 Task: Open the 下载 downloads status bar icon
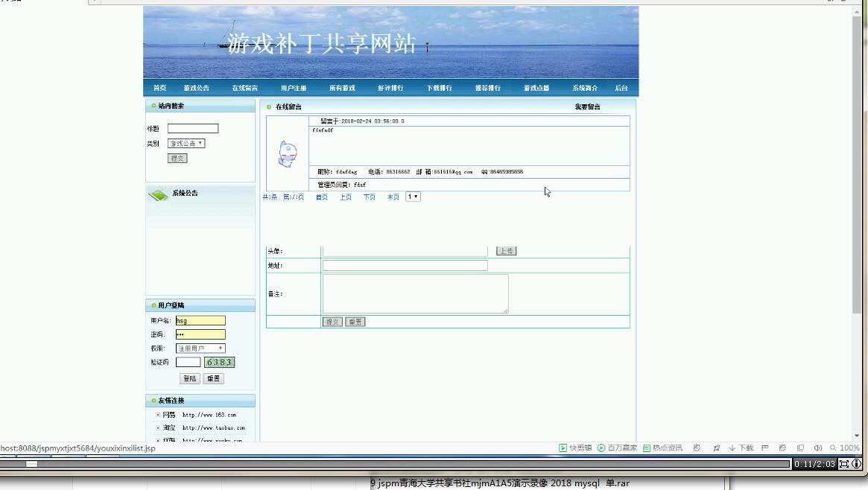[x=741, y=448]
